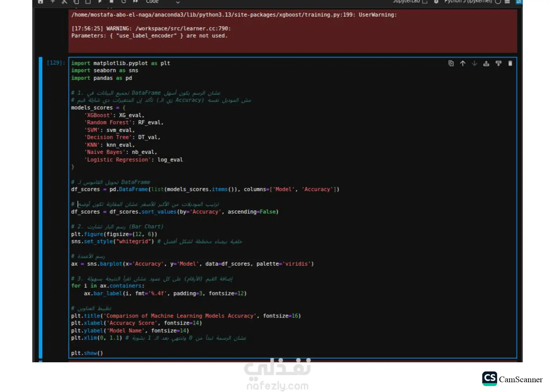This screenshot has width=555, height=392.
Task: Click the red UserWarning output area
Action: [x=293, y=31]
